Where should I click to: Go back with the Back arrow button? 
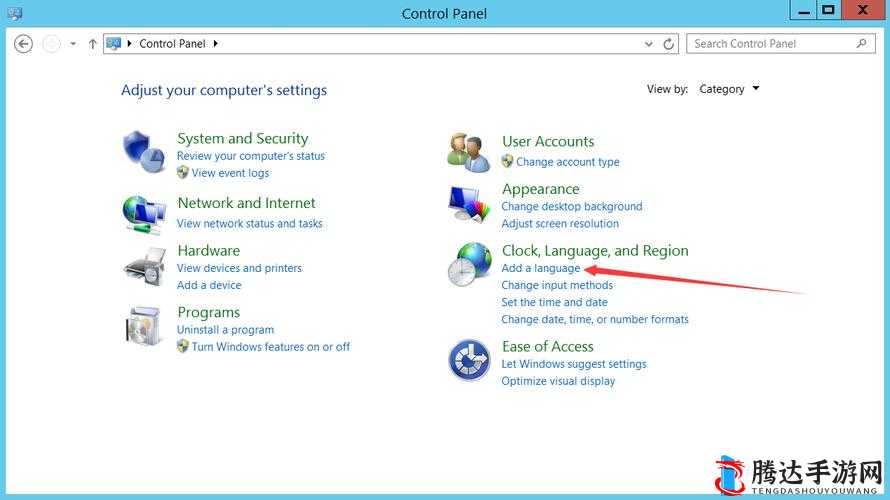tap(23, 44)
